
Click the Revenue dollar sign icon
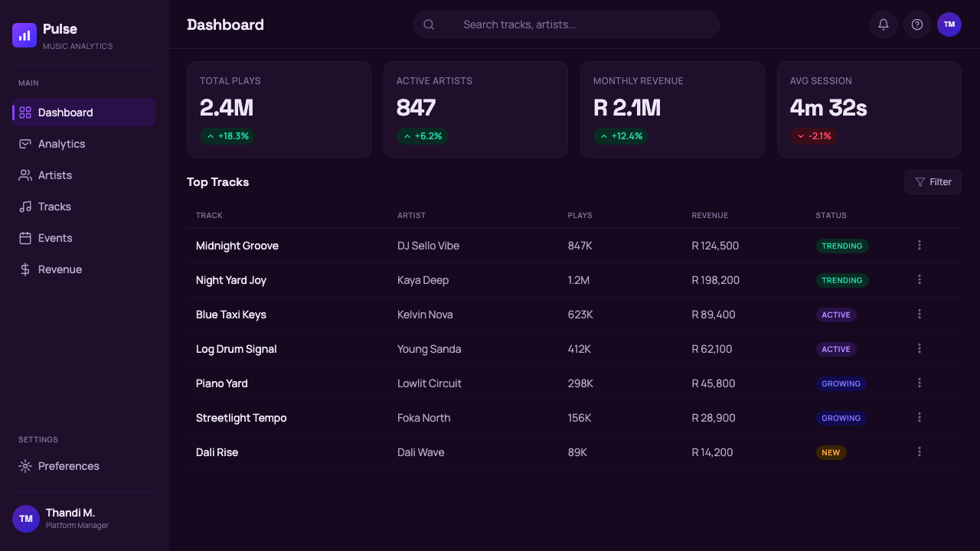[25, 269]
